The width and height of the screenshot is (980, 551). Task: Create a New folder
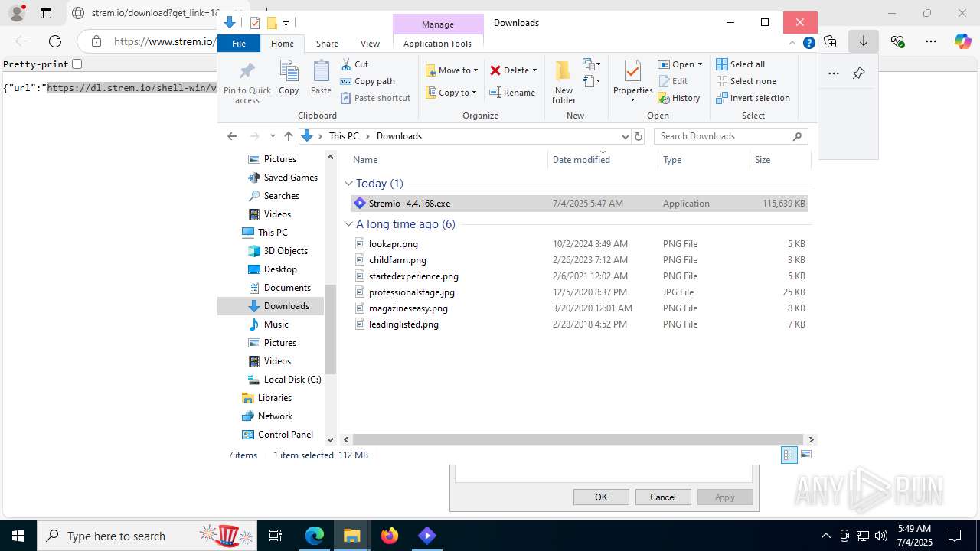pyautogui.click(x=563, y=82)
